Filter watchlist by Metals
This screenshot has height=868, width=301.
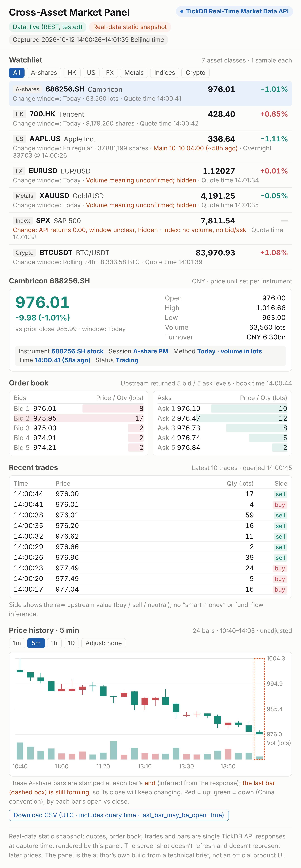134,73
